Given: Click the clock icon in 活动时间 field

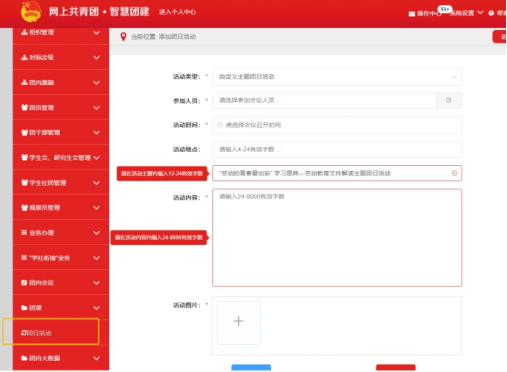Looking at the screenshot, I should click(220, 125).
